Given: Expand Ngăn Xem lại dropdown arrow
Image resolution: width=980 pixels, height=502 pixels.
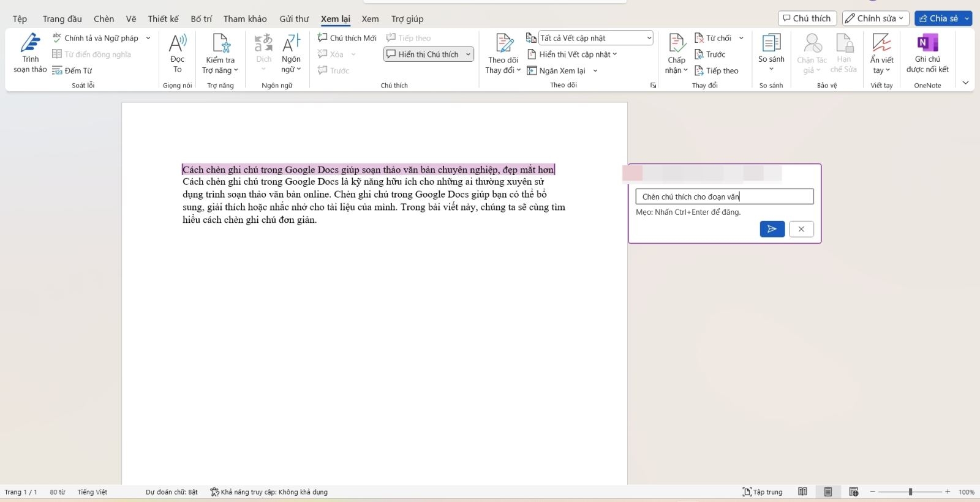Looking at the screenshot, I should (595, 70).
